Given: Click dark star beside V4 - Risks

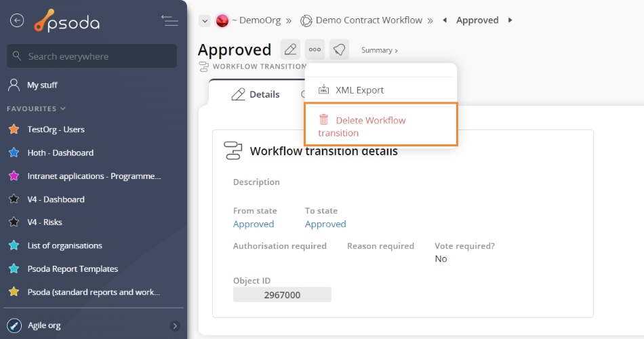Looking at the screenshot, I should 14,222.
